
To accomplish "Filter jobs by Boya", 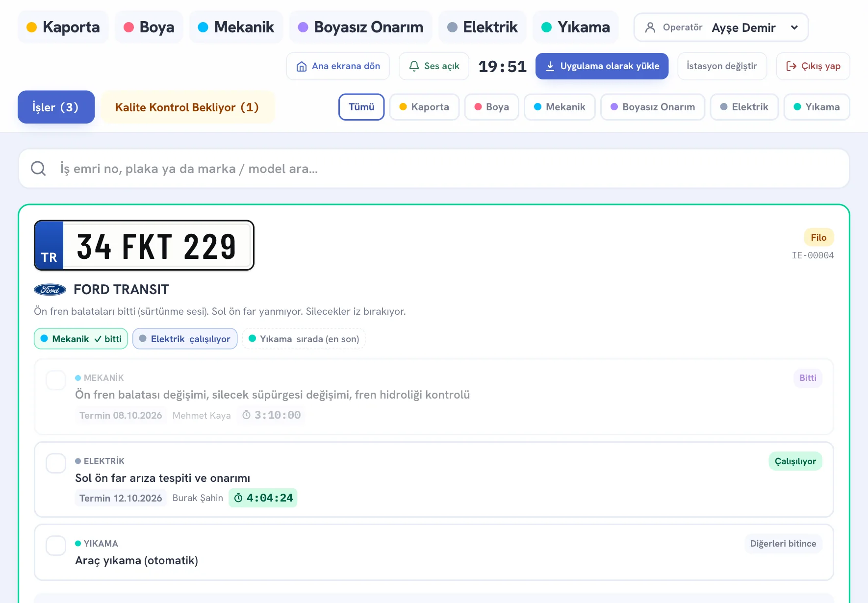I will click(x=491, y=107).
